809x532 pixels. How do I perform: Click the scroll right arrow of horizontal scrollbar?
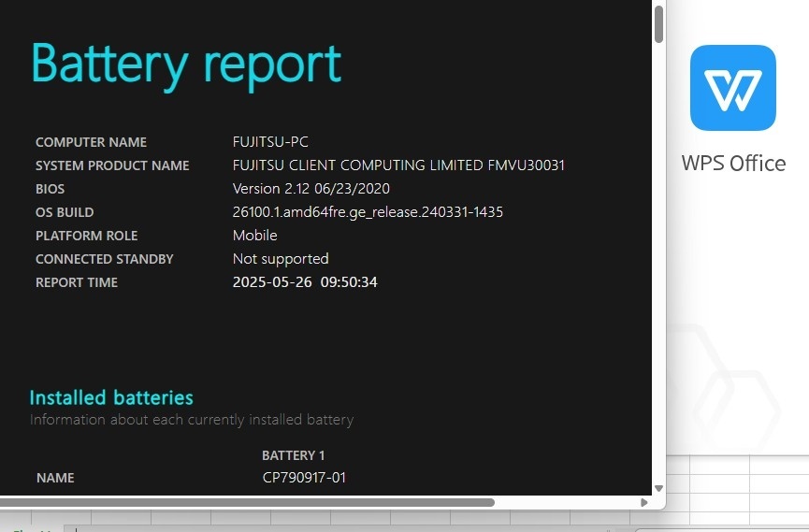643,502
